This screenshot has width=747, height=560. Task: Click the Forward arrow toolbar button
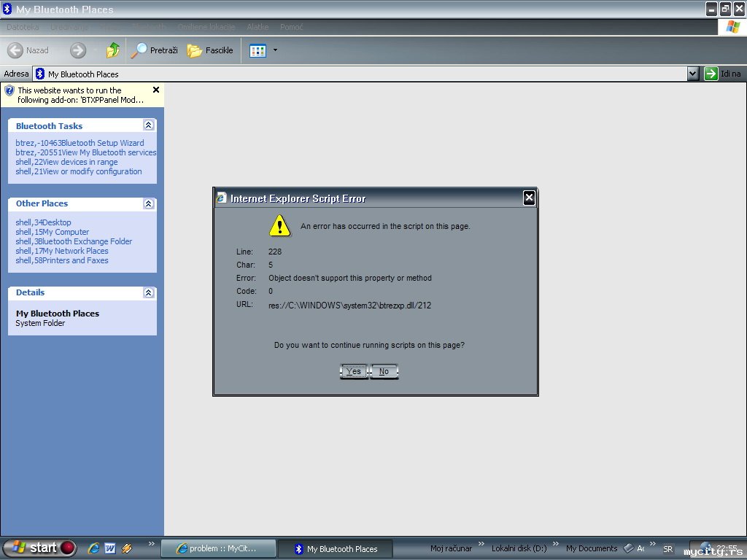pos(78,50)
